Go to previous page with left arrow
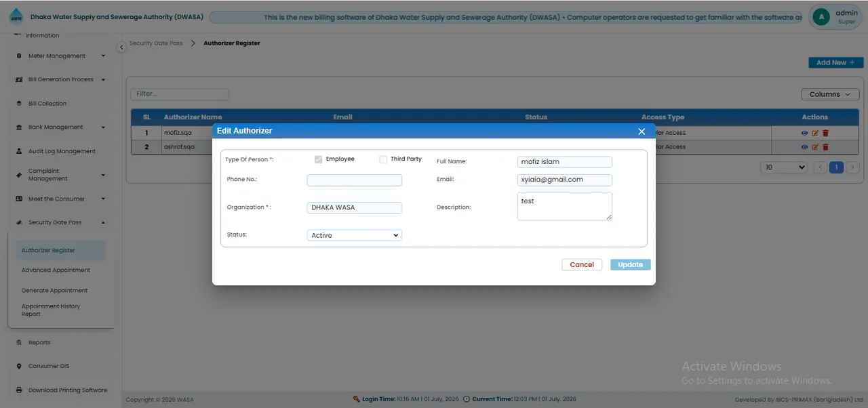The image size is (868, 408). [x=820, y=167]
